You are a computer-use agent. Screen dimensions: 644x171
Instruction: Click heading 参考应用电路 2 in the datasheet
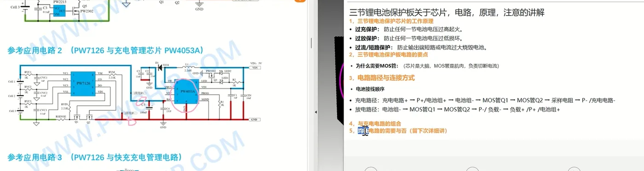105,51
